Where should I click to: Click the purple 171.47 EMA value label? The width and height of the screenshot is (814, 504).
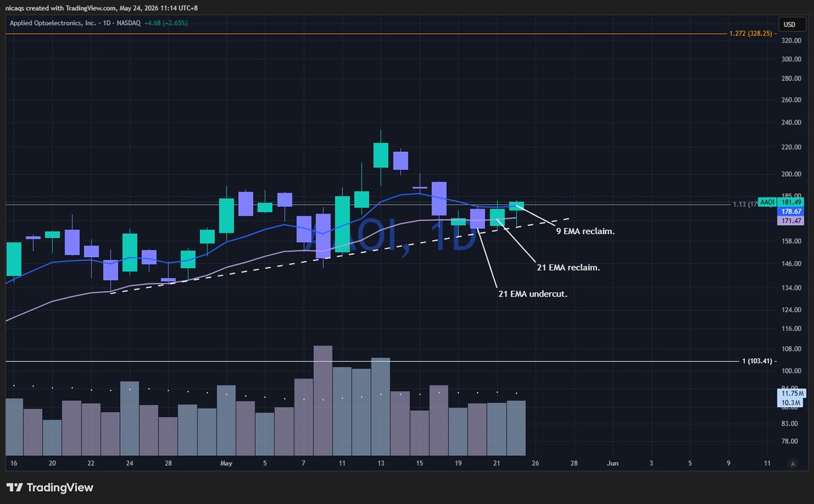click(x=790, y=221)
